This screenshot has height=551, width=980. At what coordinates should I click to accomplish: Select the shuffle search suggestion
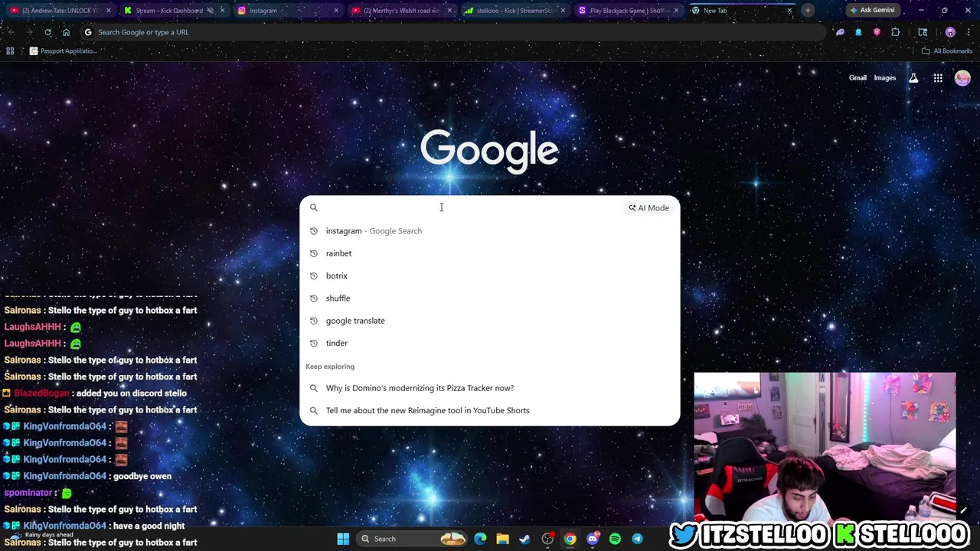(489, 298)
